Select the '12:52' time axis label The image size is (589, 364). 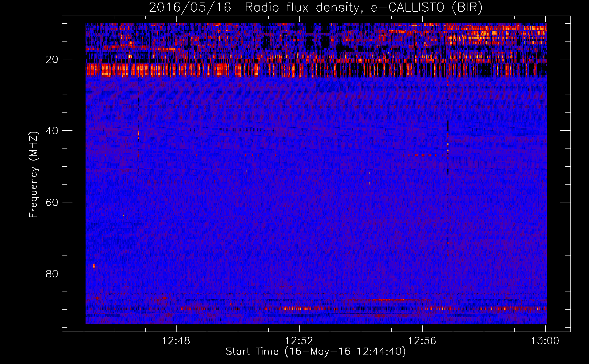click(x=299, y=341)
